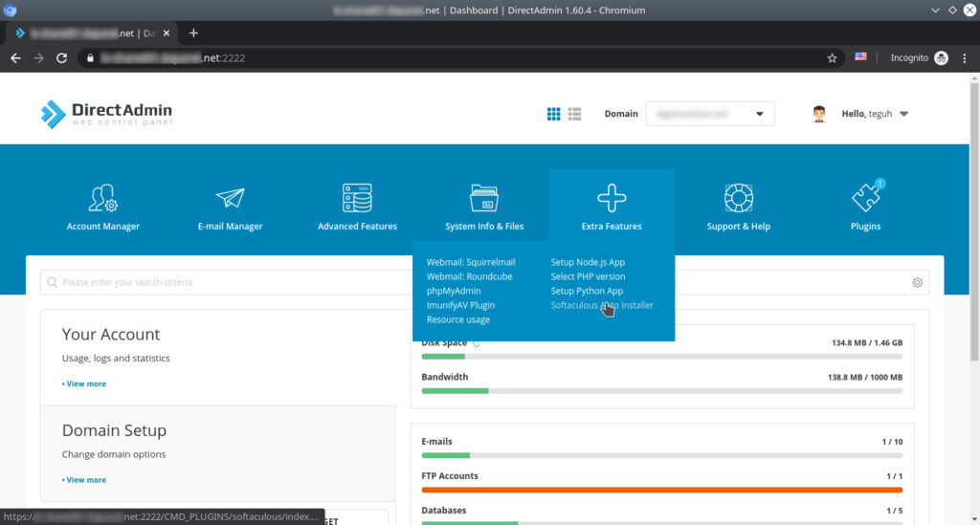Open search settings gear icon

917,282
